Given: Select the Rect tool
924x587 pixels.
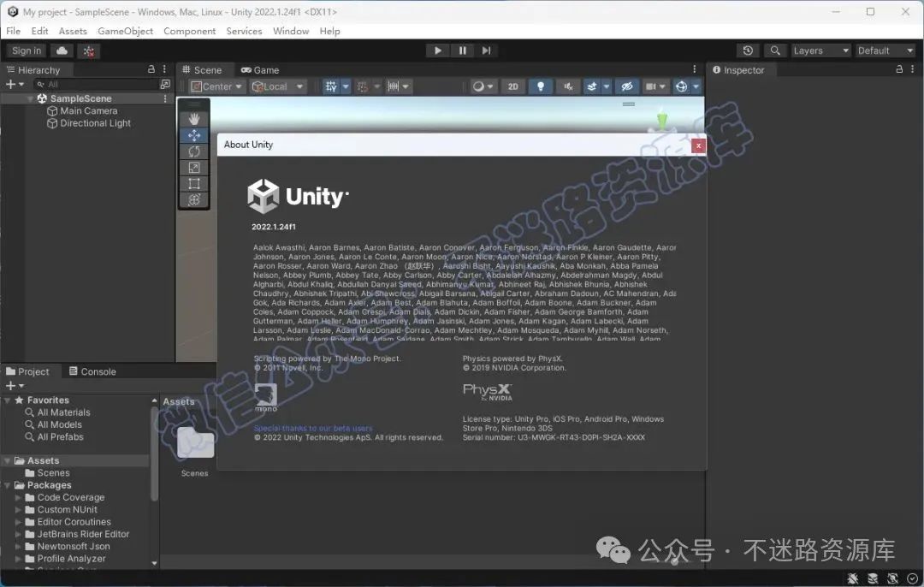Looking at the screenshot, I should pos(194,183).
